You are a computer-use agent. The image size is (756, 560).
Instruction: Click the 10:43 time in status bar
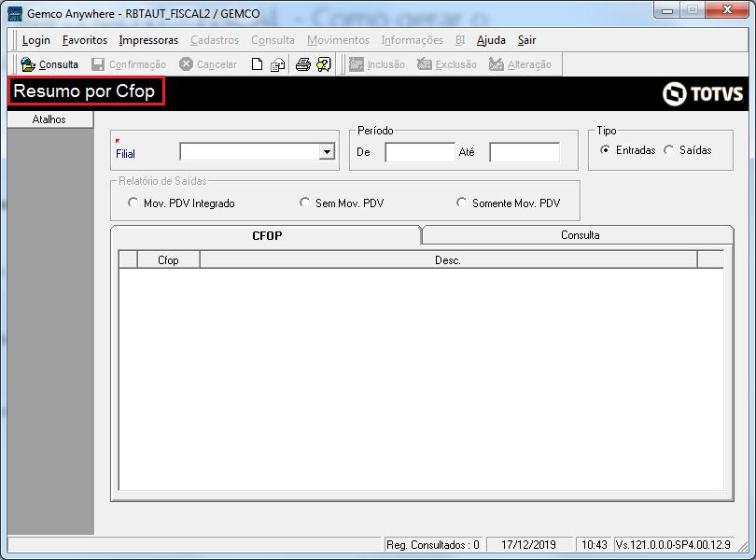(594, 544)
